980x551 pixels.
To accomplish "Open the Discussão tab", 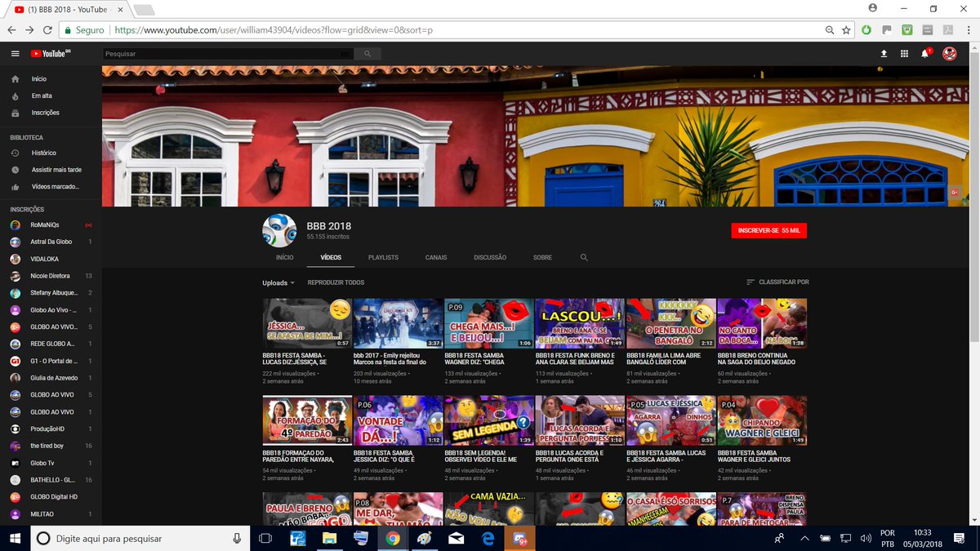I will (490, 257).
